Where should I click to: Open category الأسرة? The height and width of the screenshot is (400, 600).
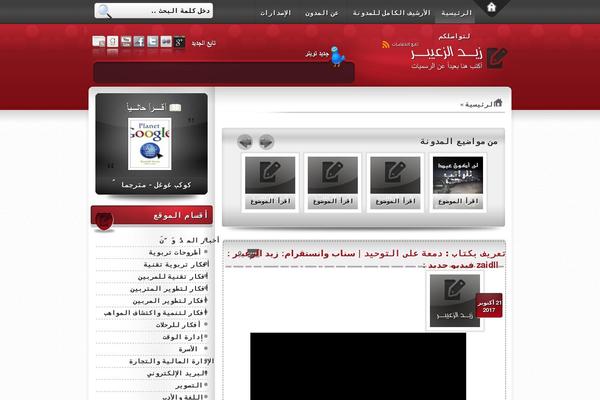tap(188, 349)
